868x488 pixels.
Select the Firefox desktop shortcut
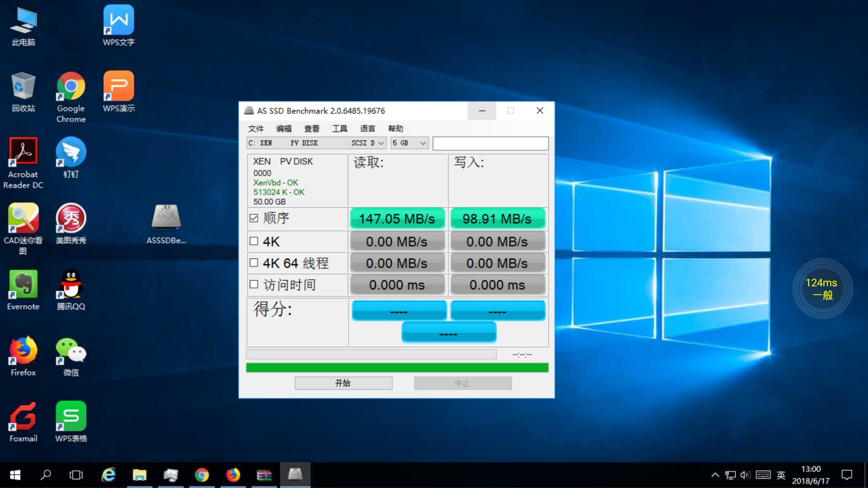(x=23, y=356)
